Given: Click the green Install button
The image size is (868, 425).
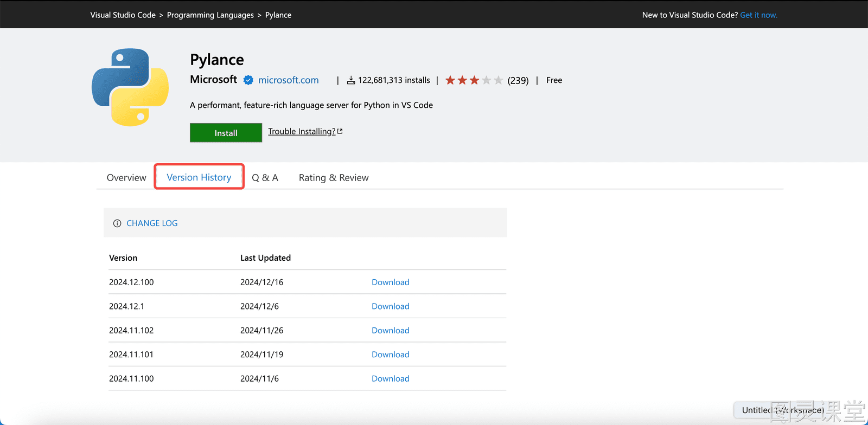Looking at the screenshot, I should [x=226, y=133].
